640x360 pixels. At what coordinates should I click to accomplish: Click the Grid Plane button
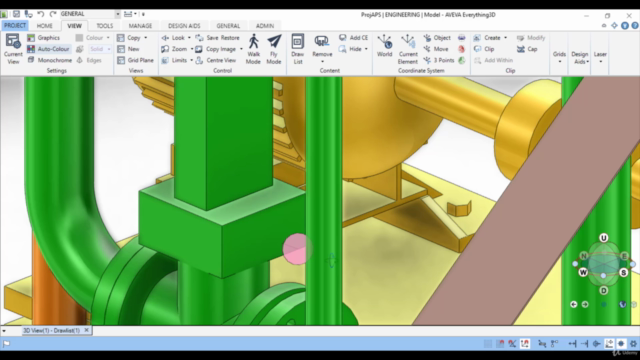coord(135,60)
